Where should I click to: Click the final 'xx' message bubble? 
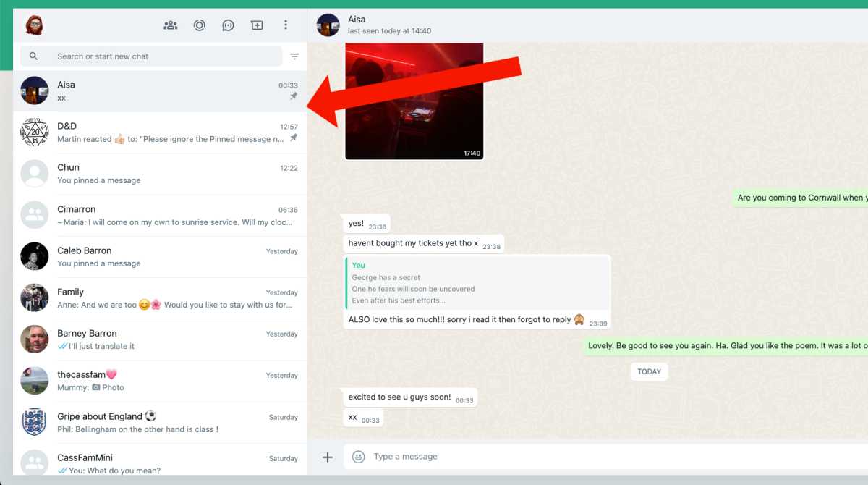(x=364, y=418)
